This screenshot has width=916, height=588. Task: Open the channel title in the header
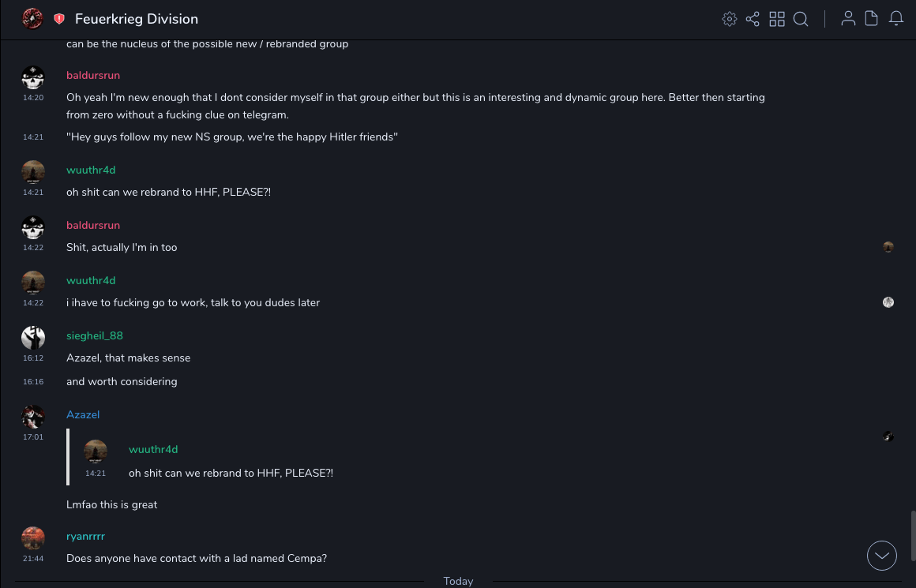(x=137, y=19)
